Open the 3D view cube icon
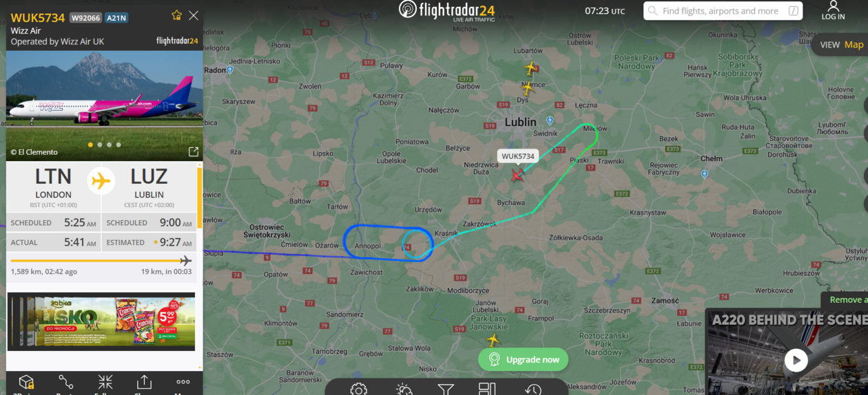Screen dimensions: 868x395 tap(26, 383)
